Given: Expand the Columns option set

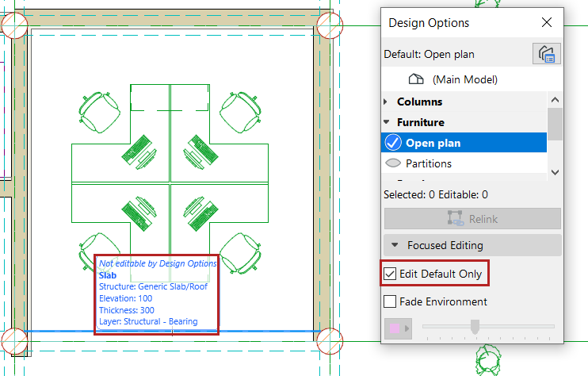Looking at the screenshot, I should (386, 102).
